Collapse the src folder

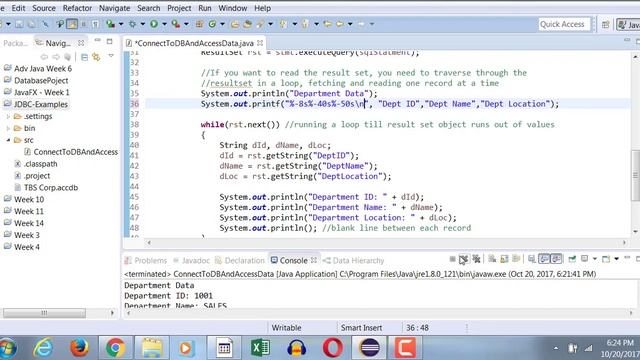(x=8, y=140)
